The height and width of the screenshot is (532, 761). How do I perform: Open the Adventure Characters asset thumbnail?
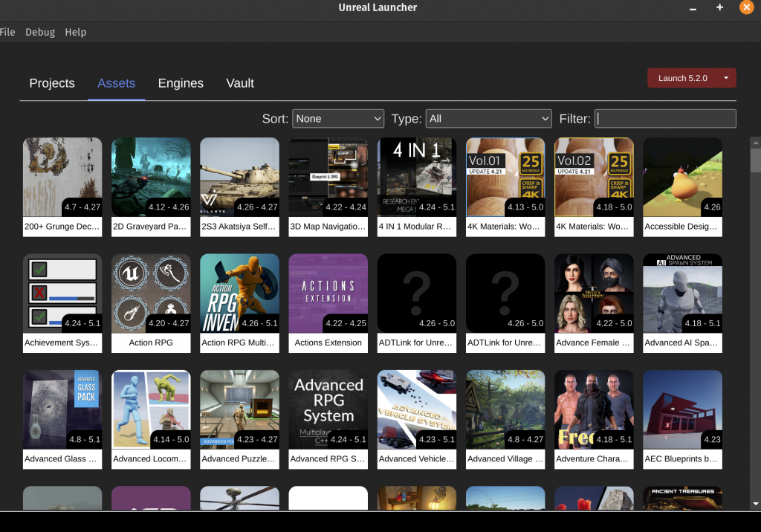click(x=594, y=409)
